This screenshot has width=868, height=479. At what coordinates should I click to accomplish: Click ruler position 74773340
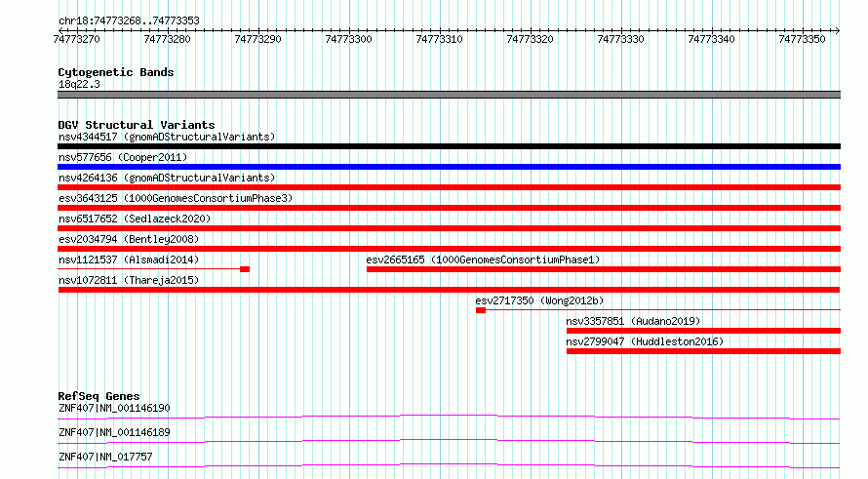pyautogui.click(x=711, y=39)
